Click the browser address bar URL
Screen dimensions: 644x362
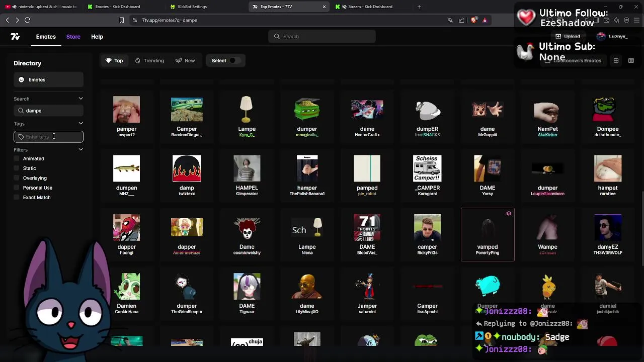(x=170, y=20)
